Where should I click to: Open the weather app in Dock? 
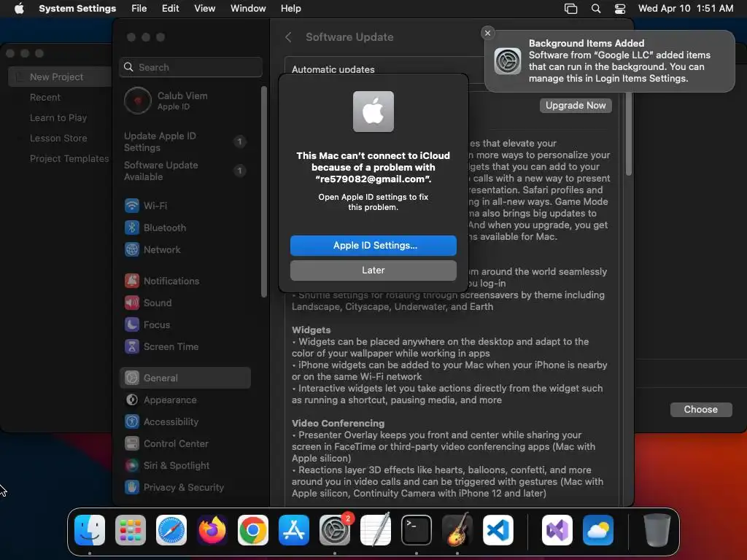(x=598, y=530)
